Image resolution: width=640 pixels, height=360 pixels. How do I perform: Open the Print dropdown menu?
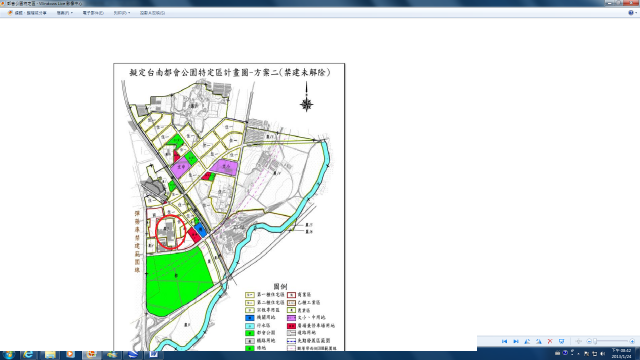coord(122,13)
